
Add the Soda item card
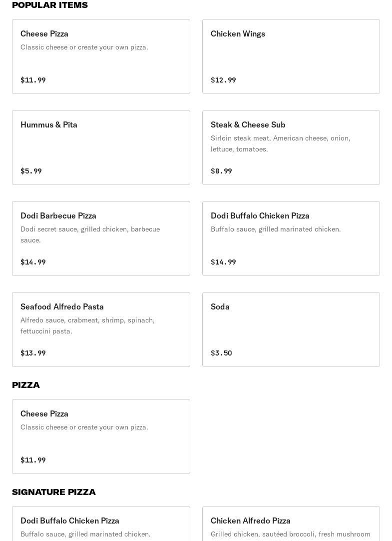coord(291,329)
